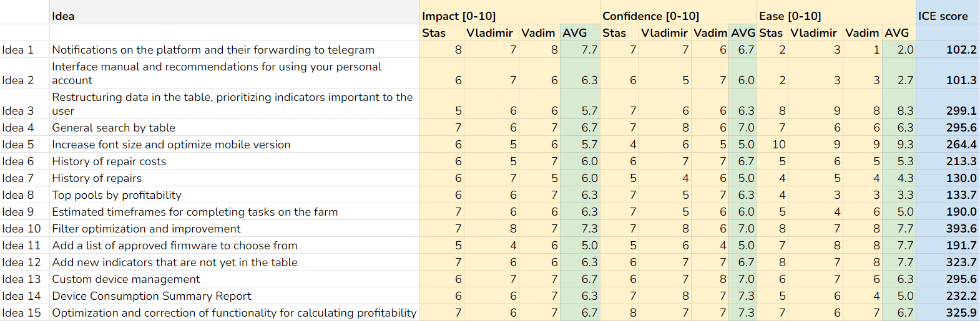
Task: Click the "Impact [0-10]" header cell
Action: (x=459, y=16)
